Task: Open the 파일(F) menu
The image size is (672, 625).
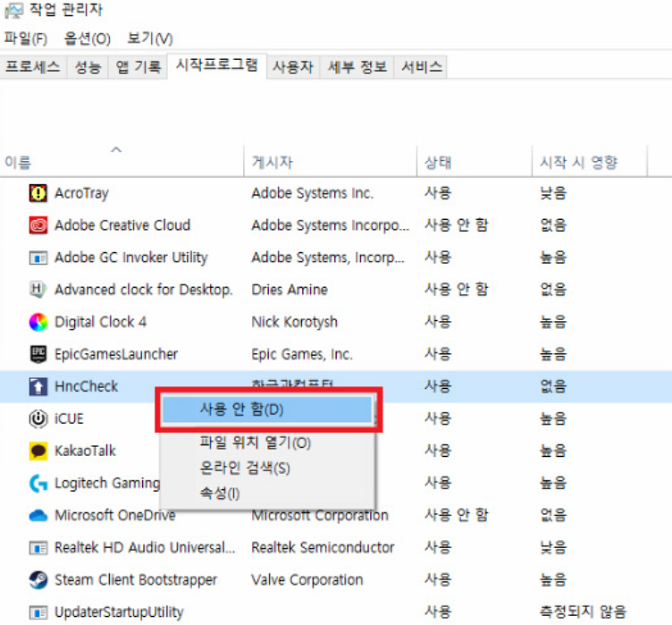Action: point(26,38)
